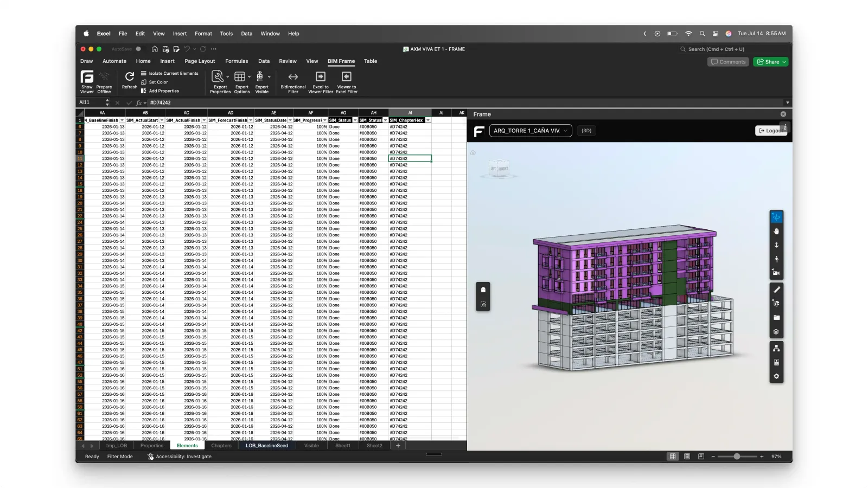This screenshot has width=868, height=488.
Task: Click the Bidirectional Filter icon
Action: click(x=293, y=76)
